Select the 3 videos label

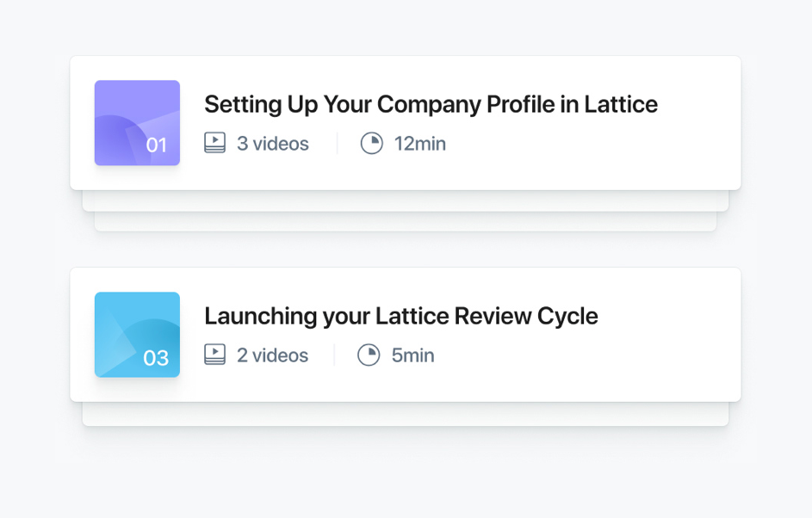(270, 143)
